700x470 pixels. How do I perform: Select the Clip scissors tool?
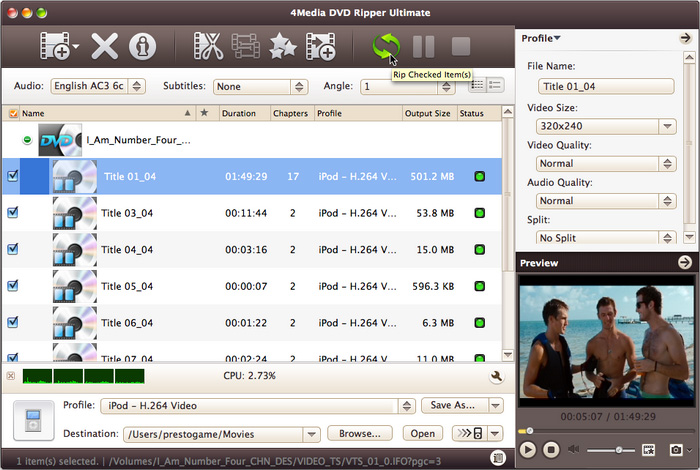pyautogui.click(x=207, y=46)
